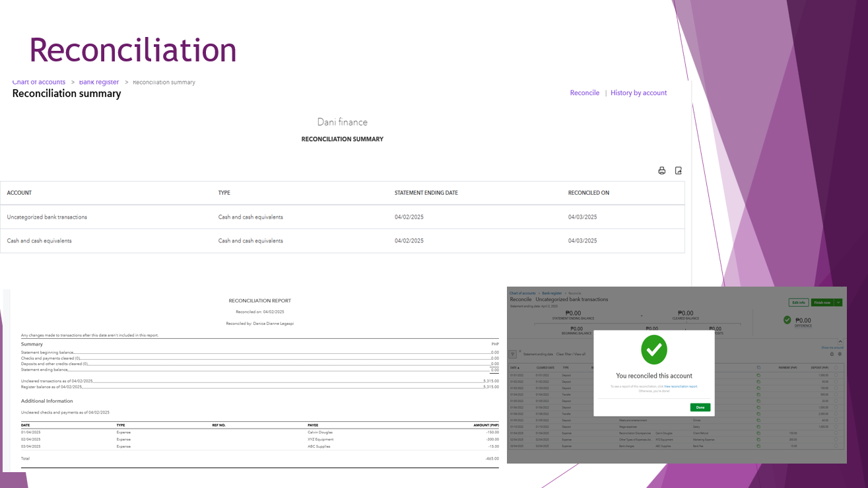This screenshot has width=868, height=488.
Task: Open Bank register from the Reconciliation summary breadcrumb
Action: point(99,82)
